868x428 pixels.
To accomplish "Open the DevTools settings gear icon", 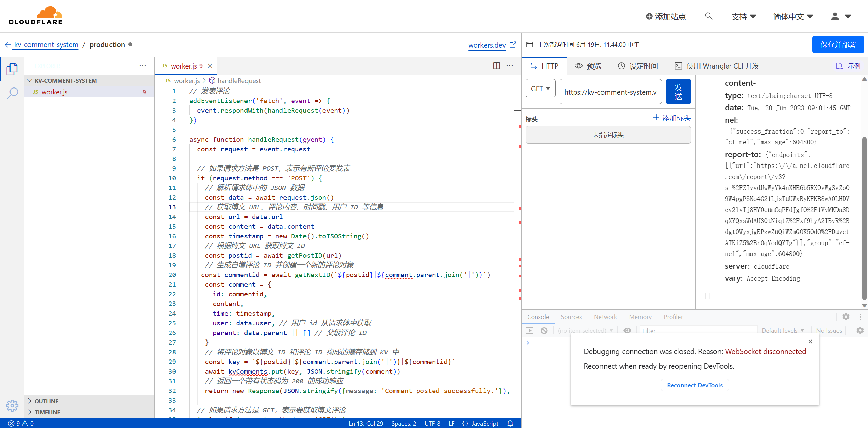I will (x=846, y=317).
